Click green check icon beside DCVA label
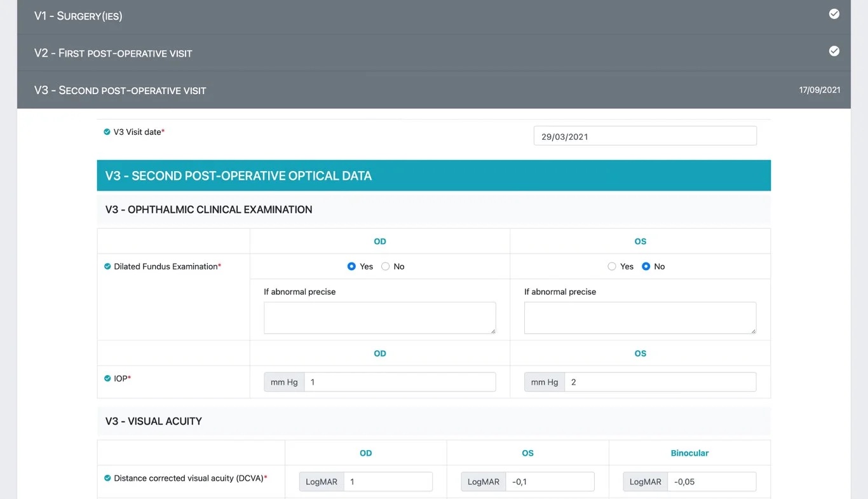868x499 pixels. pos(107,478)
